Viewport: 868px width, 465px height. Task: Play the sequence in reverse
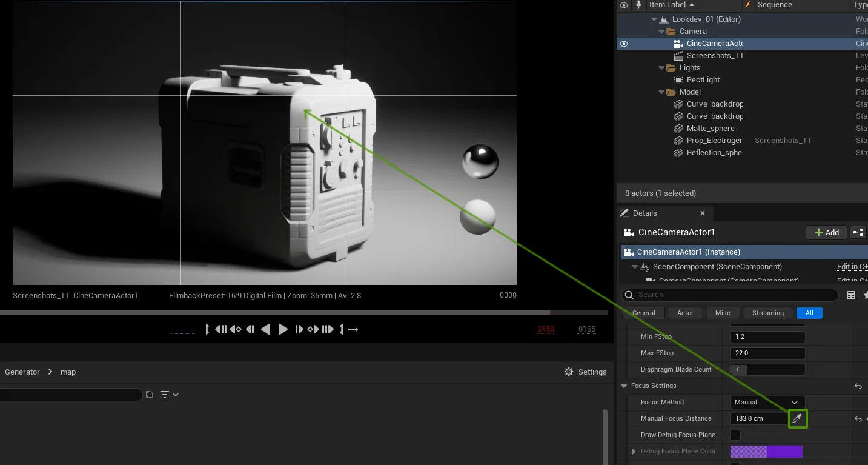(x=265, y=329)
